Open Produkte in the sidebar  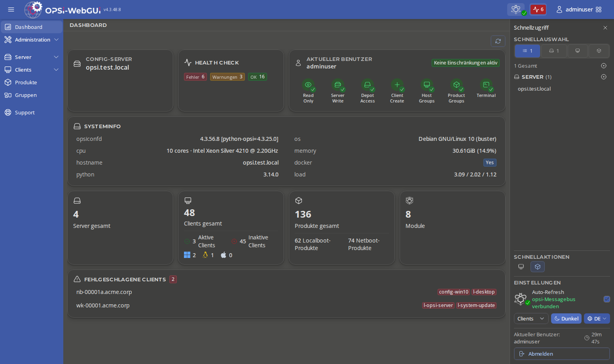(x=31, y=82)
